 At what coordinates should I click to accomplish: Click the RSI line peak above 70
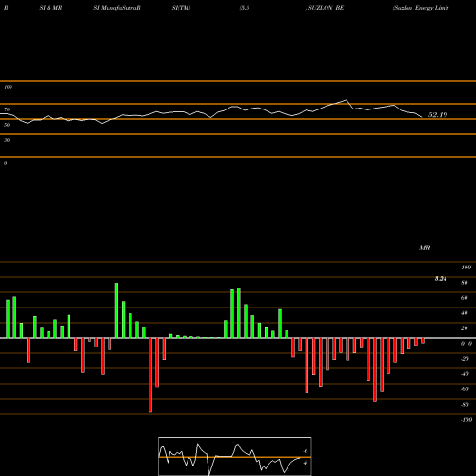click(346, 100)
